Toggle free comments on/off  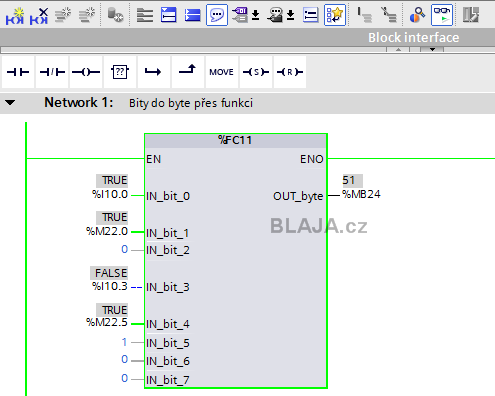point(217,15)
